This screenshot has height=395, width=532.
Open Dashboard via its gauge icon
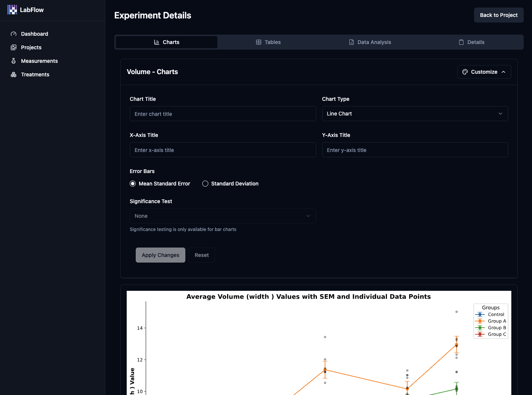tap(14, 34)
